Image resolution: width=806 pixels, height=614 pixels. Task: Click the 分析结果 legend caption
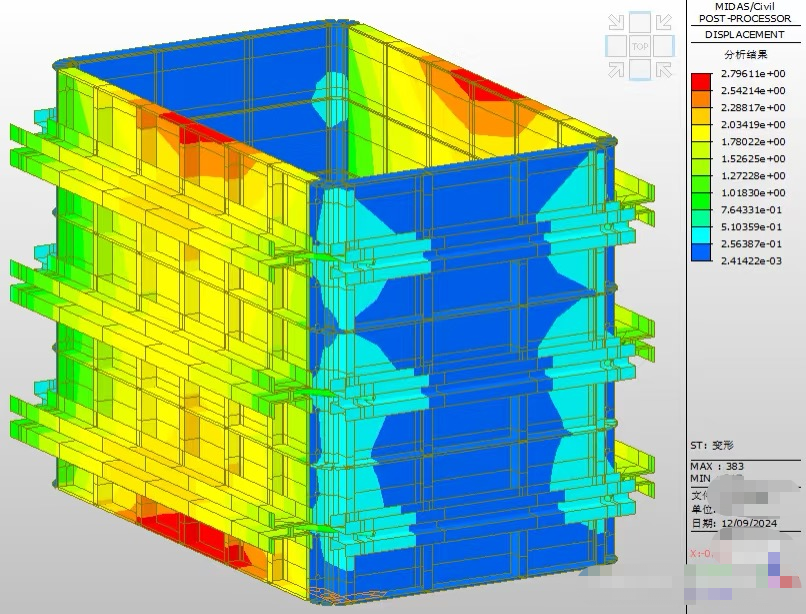[x=745, y=54]
